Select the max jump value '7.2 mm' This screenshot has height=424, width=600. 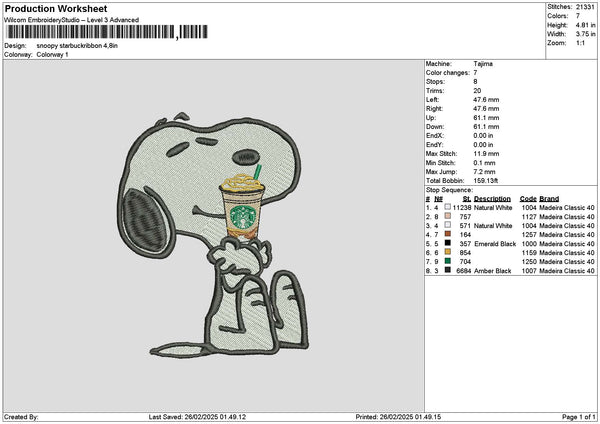[484, 172]
